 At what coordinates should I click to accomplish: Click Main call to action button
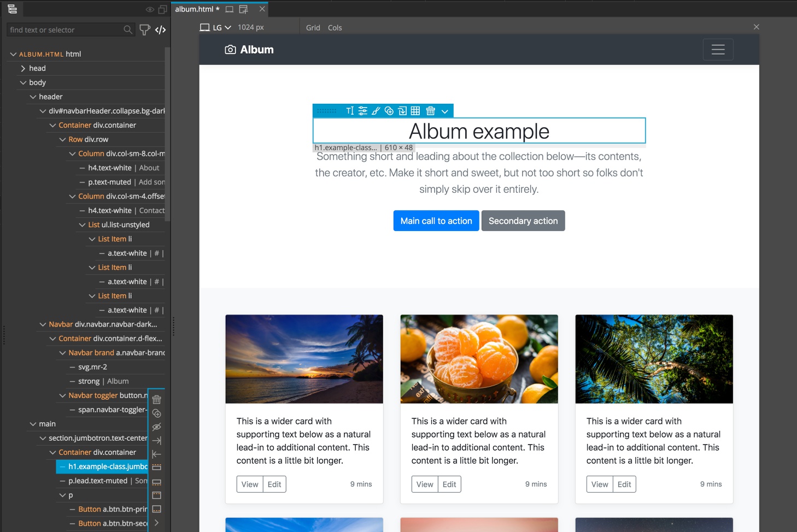click(436, 221)
